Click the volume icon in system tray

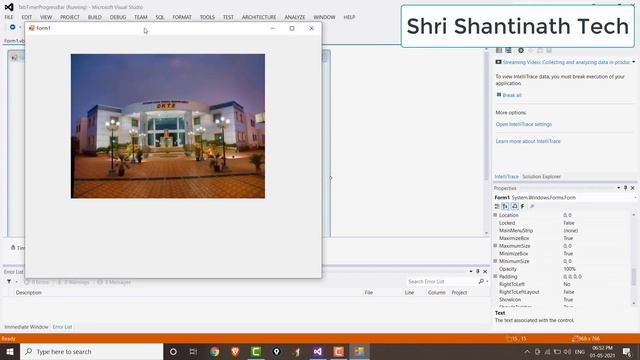click(x=567, y=352)
